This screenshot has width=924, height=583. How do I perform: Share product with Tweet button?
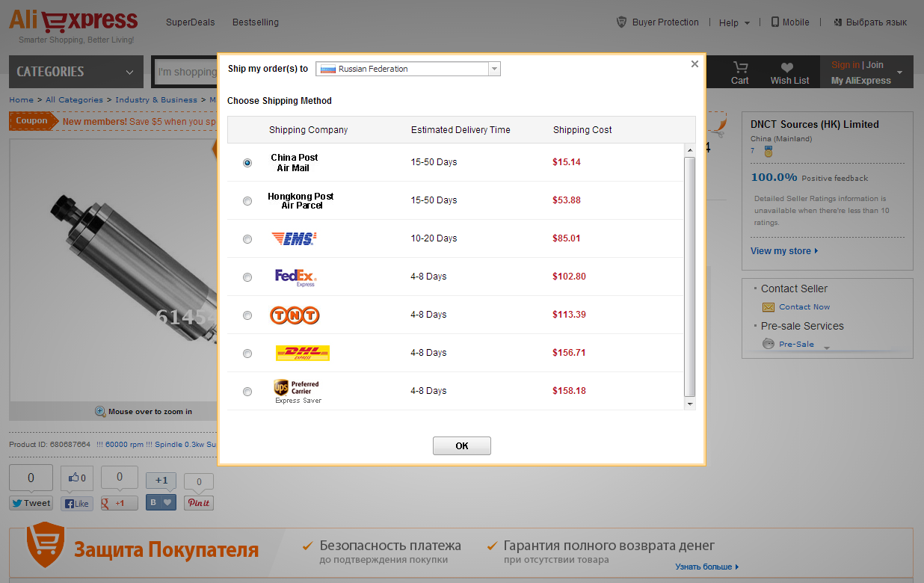coord(31,503)
